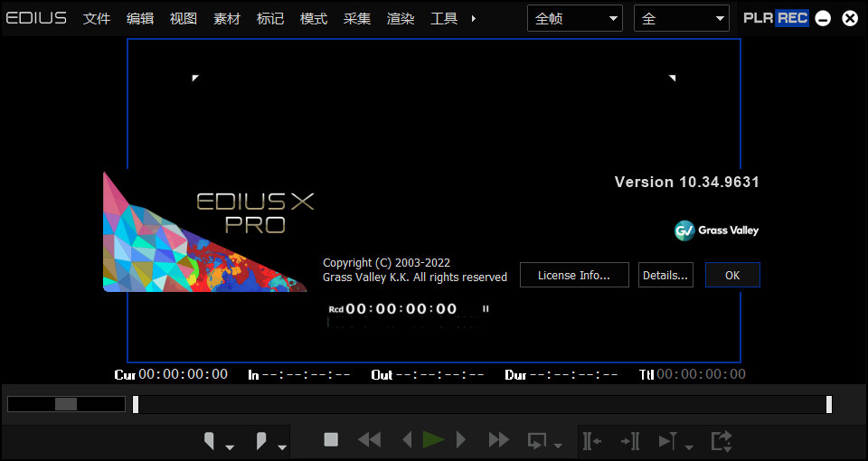Click the Details... button
Screen dimensions: 868x461
click(x=665, y=275)
